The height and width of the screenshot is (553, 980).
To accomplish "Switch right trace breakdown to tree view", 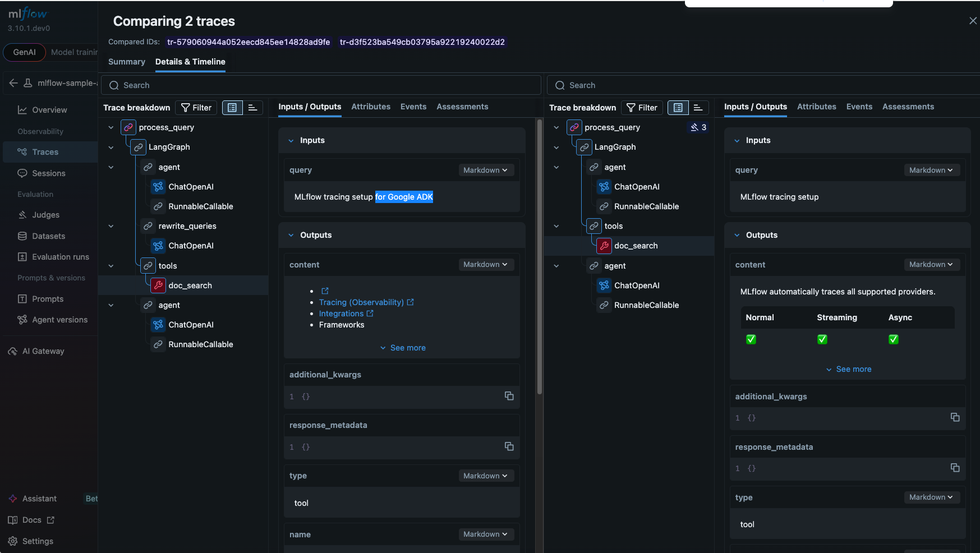I will click(x=678, y=108).
